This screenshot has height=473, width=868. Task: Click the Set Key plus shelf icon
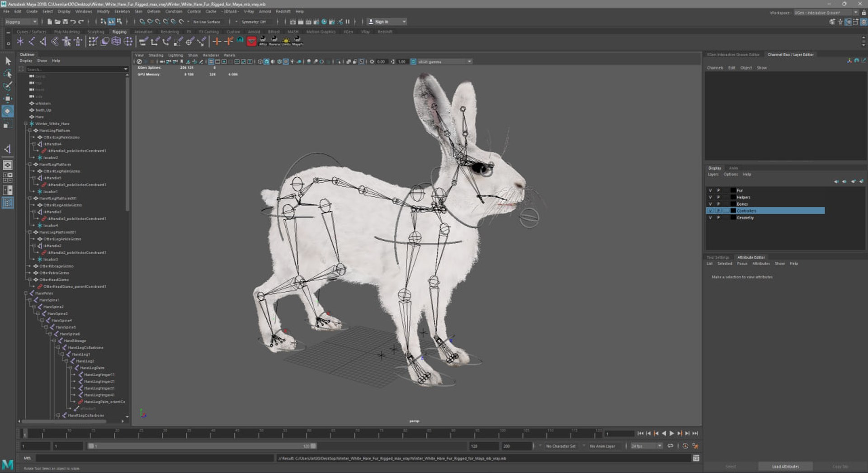click(x=217, y=42)
